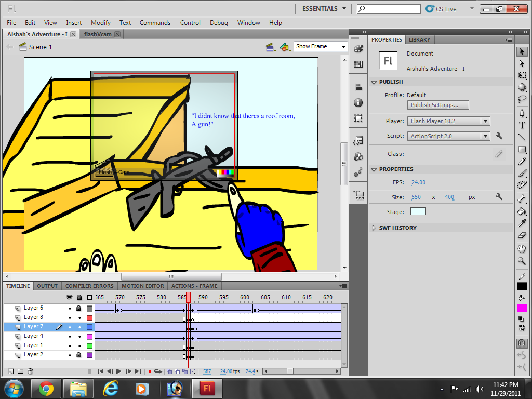The image size is (532, 399).
Task: Add a new layer in timeline
Action: point(11,371)
